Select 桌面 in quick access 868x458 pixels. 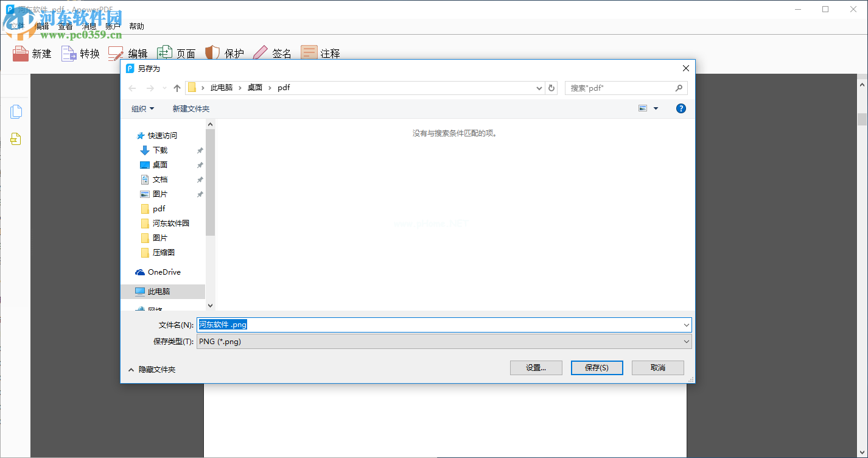tap(160, 164)
